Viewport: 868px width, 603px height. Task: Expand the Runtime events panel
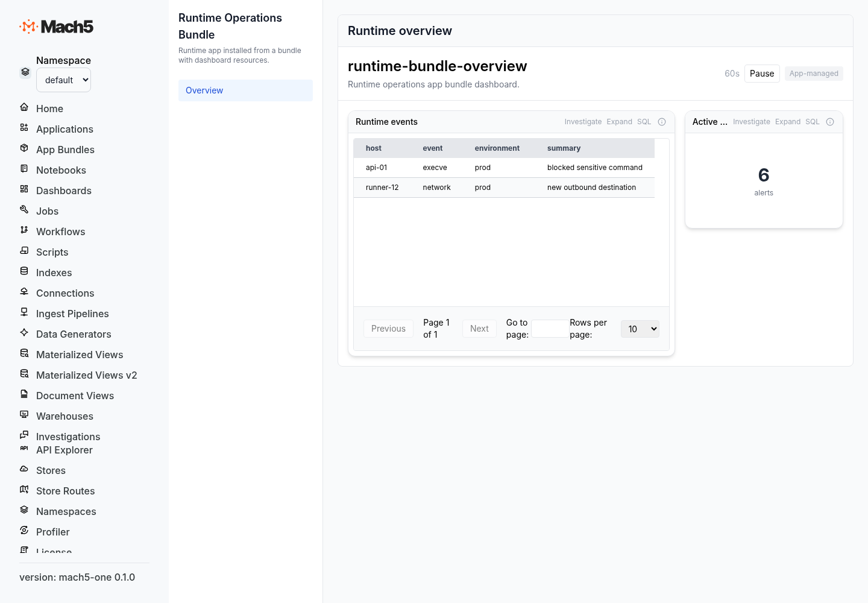[x=619, y=122]
